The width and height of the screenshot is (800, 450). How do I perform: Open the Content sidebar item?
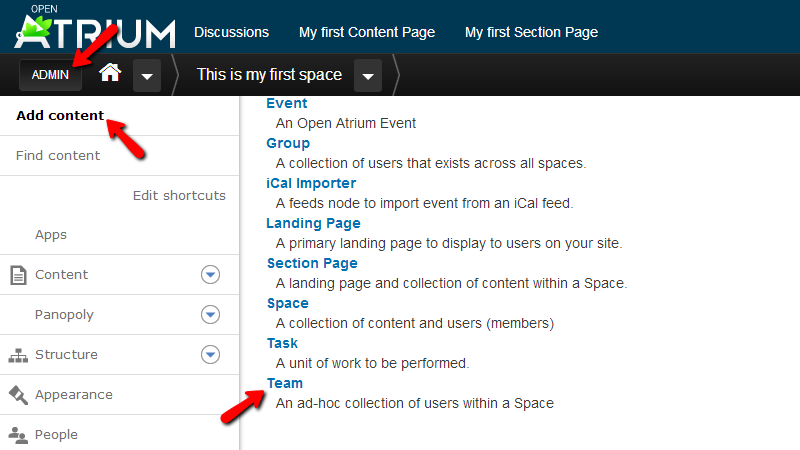[61, 274]
